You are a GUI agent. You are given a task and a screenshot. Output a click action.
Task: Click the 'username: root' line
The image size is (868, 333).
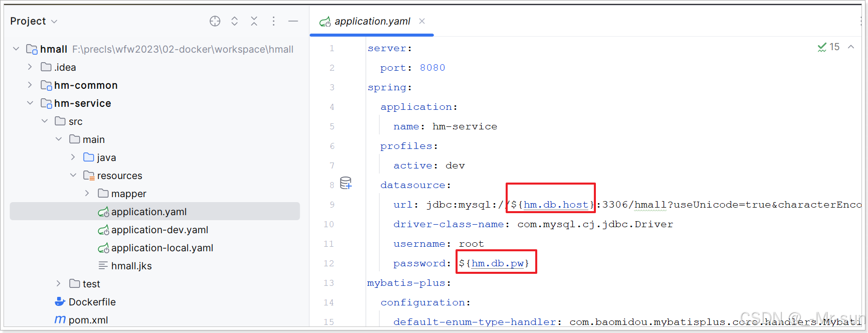click(439, 244)
